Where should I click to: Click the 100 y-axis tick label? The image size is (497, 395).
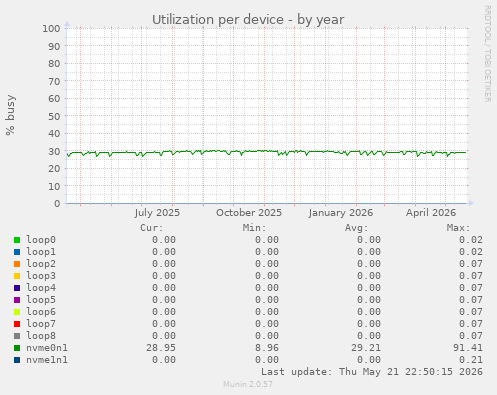point(51,29)
